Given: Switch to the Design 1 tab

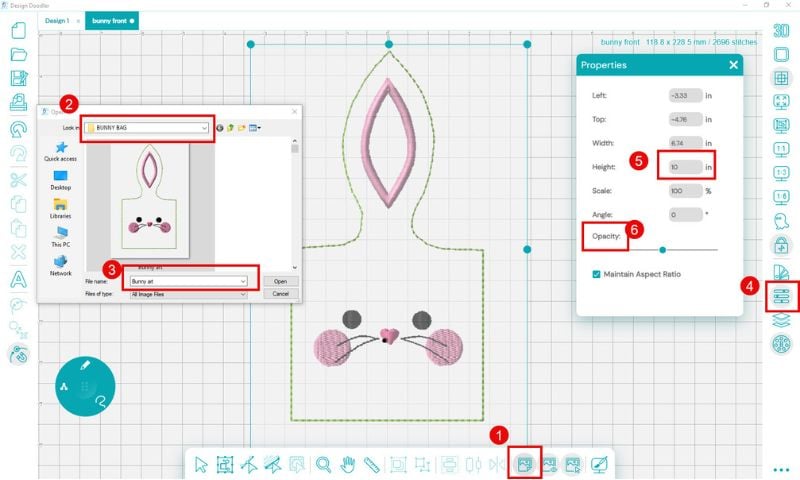Looking at the screenshot, I should (x=58, y=20).
